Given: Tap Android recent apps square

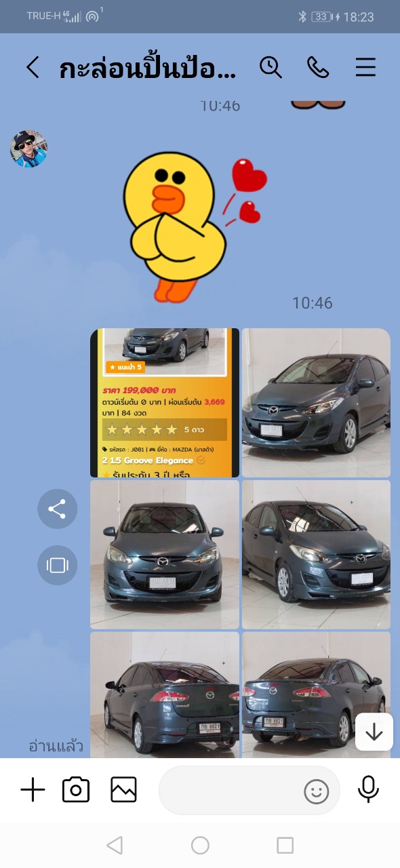Looking at the screenshot, I should coord(285,845).
